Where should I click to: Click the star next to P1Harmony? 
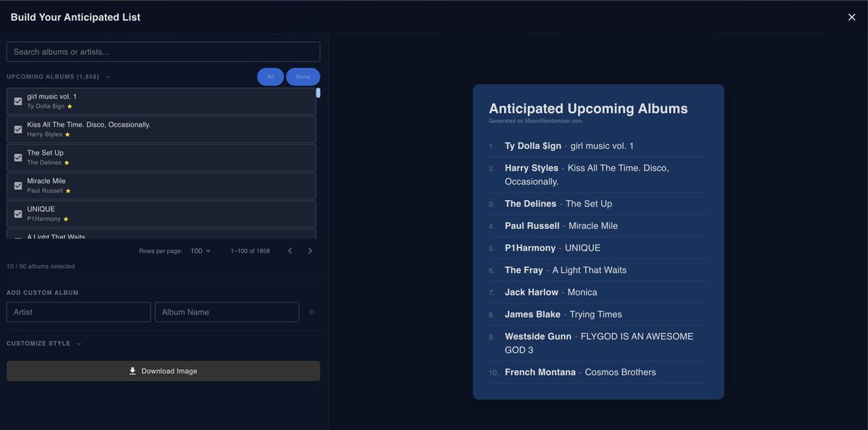point(66,219)
